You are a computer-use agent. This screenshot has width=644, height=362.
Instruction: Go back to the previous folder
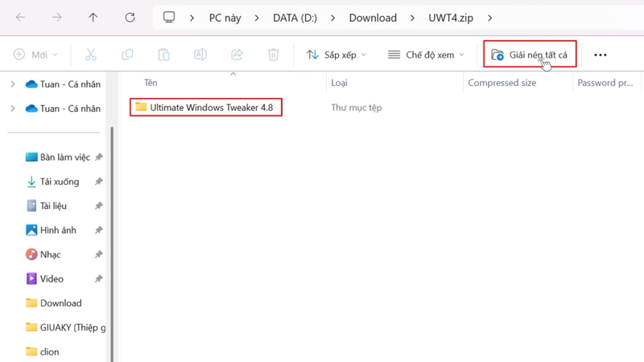(x=21, y=17)
